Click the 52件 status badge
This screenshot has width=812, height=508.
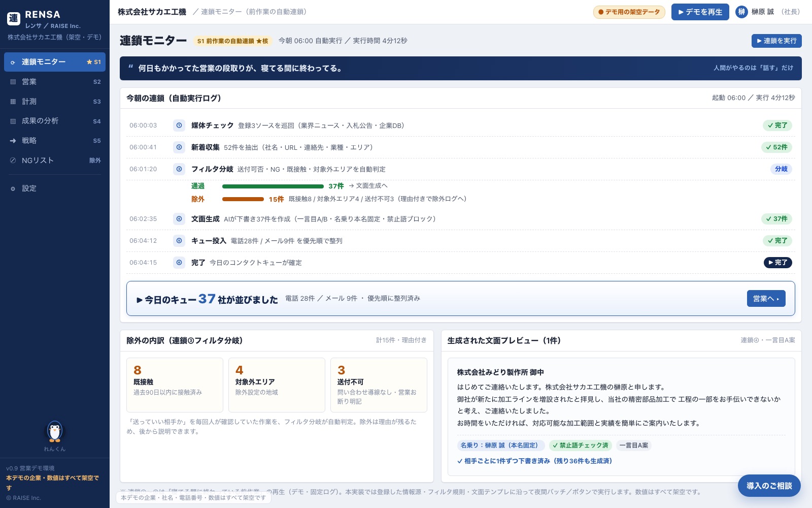(x=776, y=147)
